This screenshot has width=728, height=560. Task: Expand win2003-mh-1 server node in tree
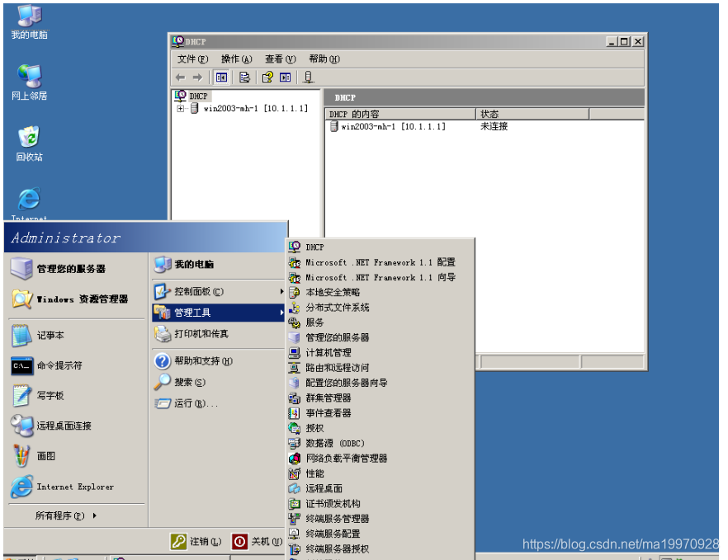[180, 109]
